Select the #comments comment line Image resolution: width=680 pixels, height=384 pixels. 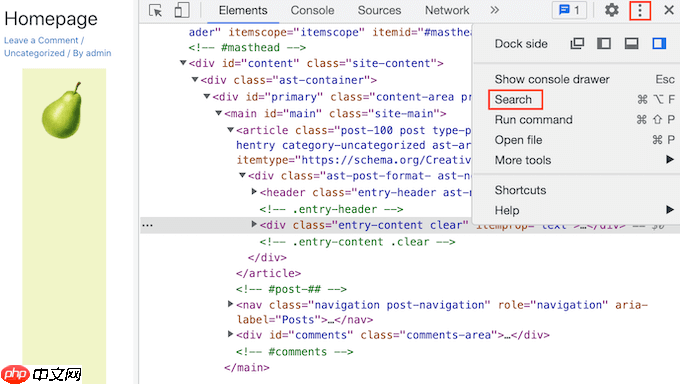click(294, 352)
